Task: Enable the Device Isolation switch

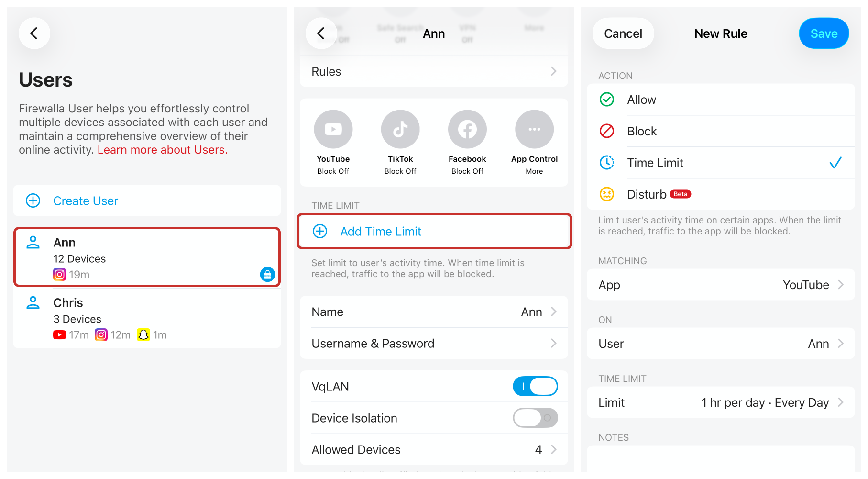Action: pyautogui.click(x=535, y=418)
